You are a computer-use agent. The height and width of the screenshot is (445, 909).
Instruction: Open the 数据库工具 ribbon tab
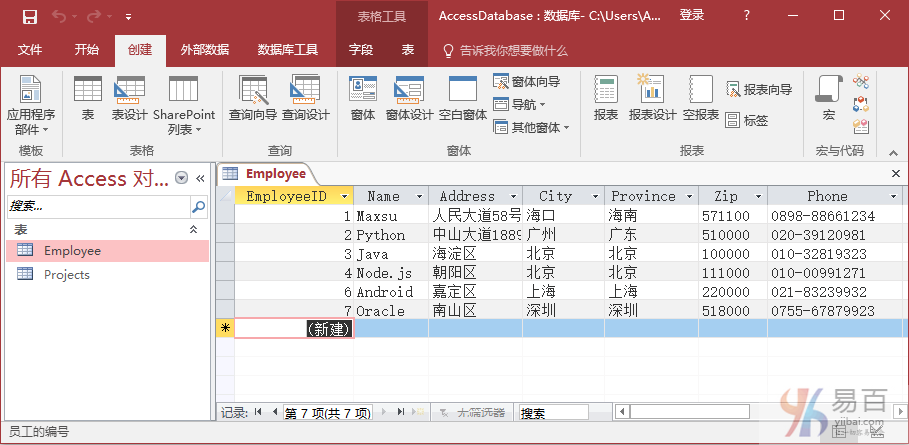pyautogui.click(x=288, y=50)
